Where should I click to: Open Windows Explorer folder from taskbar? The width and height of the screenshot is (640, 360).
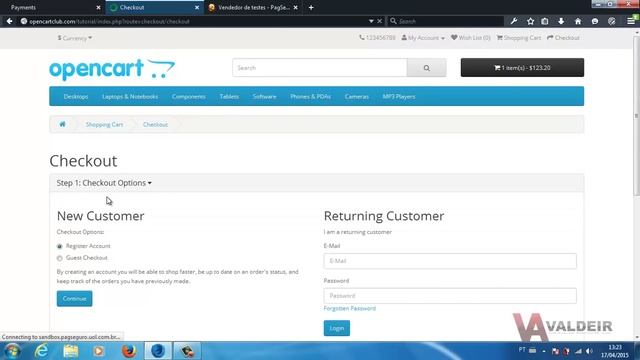pos(71,351)
